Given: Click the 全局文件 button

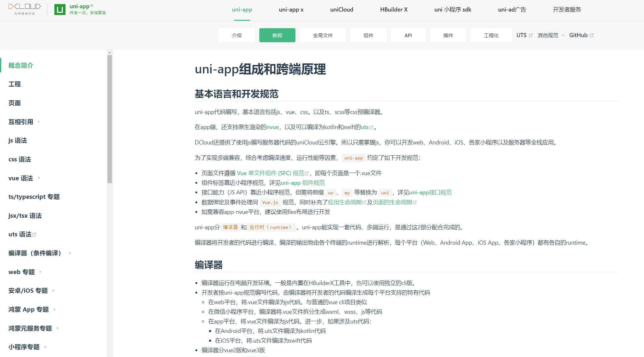Looking at the screenshot, I should 323,35.
